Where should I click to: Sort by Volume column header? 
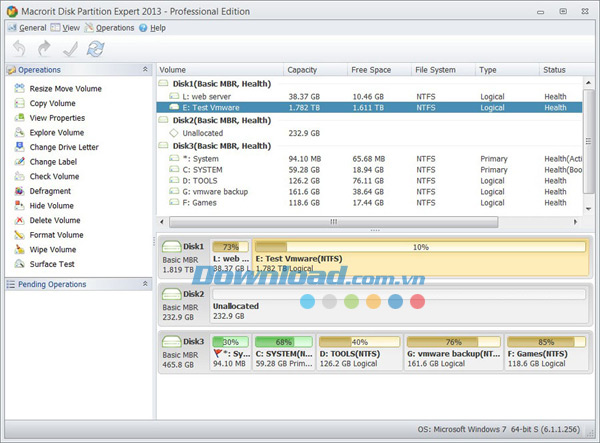coord(220,70)
